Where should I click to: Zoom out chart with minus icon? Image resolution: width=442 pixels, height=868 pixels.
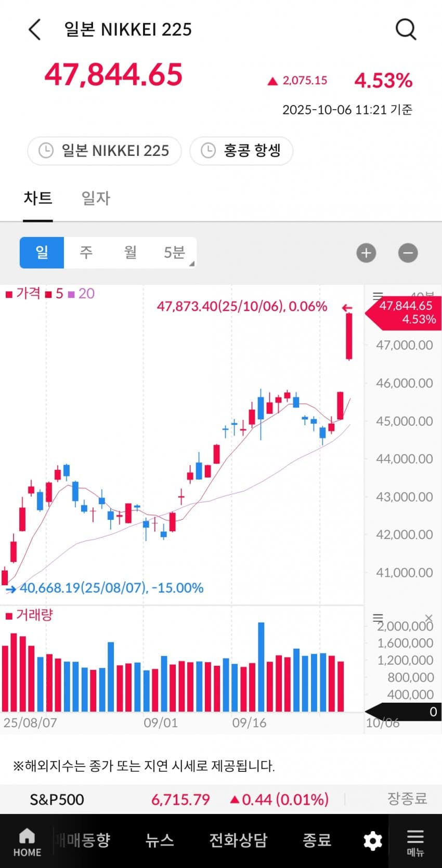coord(408,253)
